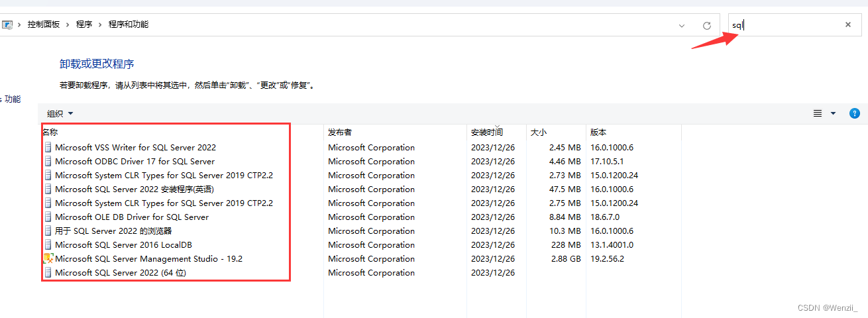Go to 控制面板 in the breadcrumb
This screenshot has width=868, height=318.
click(x=44, y=25)
